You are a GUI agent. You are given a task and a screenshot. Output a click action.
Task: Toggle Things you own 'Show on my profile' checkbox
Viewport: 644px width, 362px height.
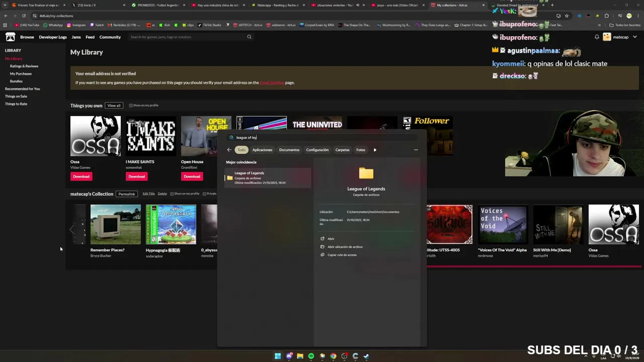point(131,106)
